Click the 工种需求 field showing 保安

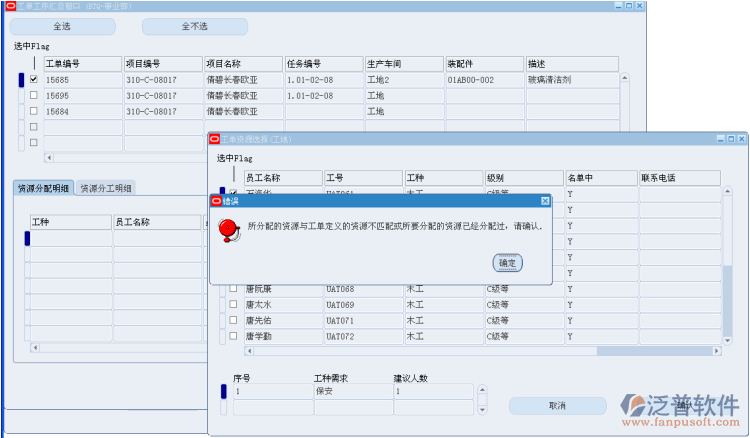tap(350, 392)
